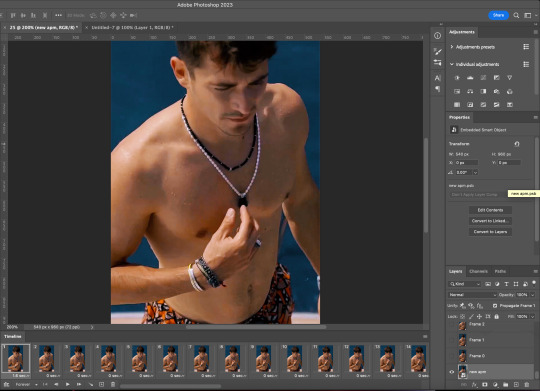Viewport: 540px width, 391px height.
Task: Create a new layer via plus icon
Action: [516, 384]
